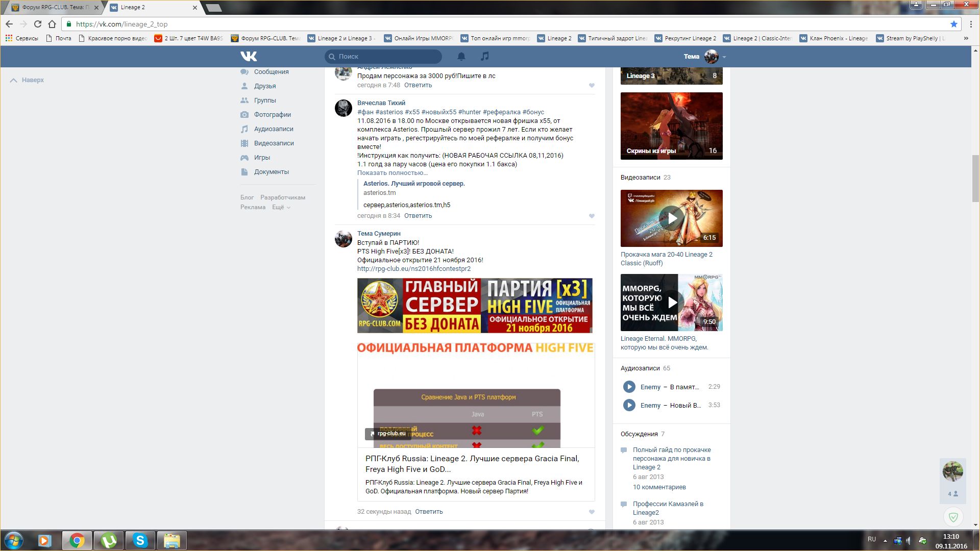The width and height of the screenshot is (980, 551).
Task: Bookmark page with star icon
Action: coord(953,24)
